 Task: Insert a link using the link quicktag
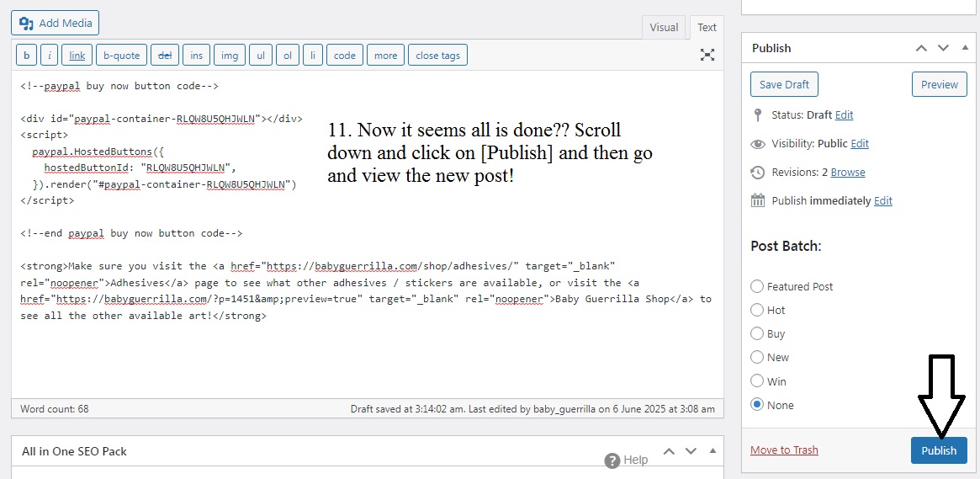[77, 55]
